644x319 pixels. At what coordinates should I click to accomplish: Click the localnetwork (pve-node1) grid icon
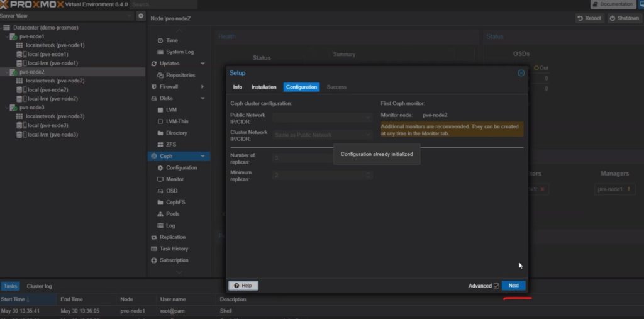point(19,45)
